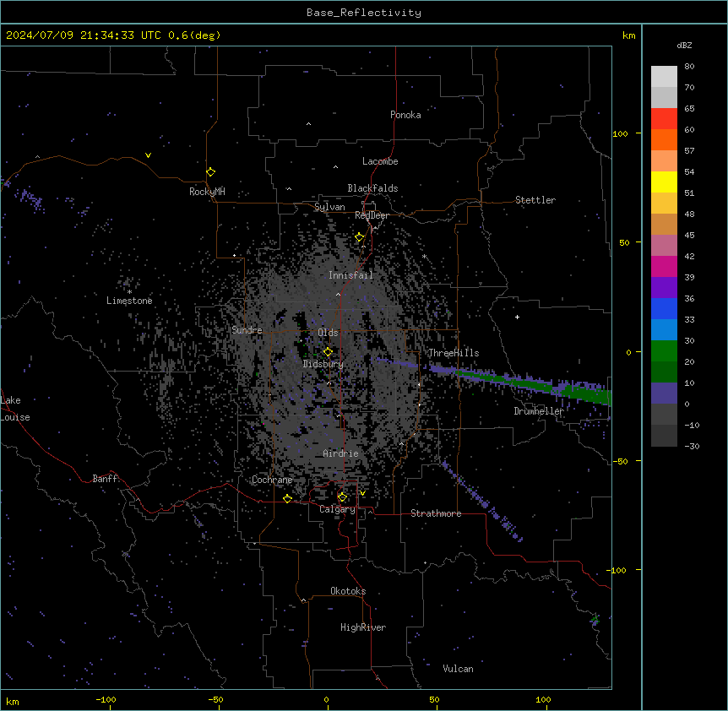Select the Limestone label
This screenshot has width=728, height=711.
point(129,301)
